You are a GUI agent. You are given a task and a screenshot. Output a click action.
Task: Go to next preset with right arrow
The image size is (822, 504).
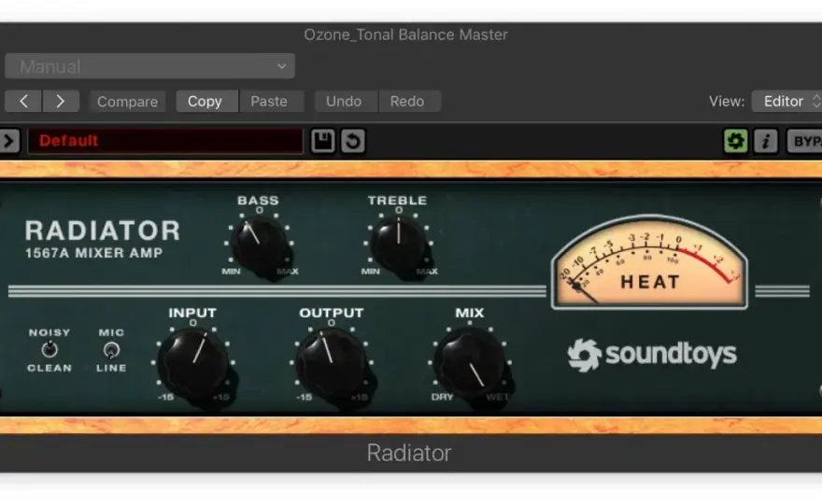[x=61, y=101]
